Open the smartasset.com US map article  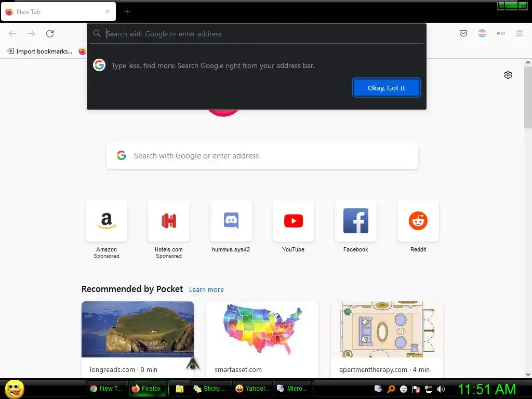262,329
